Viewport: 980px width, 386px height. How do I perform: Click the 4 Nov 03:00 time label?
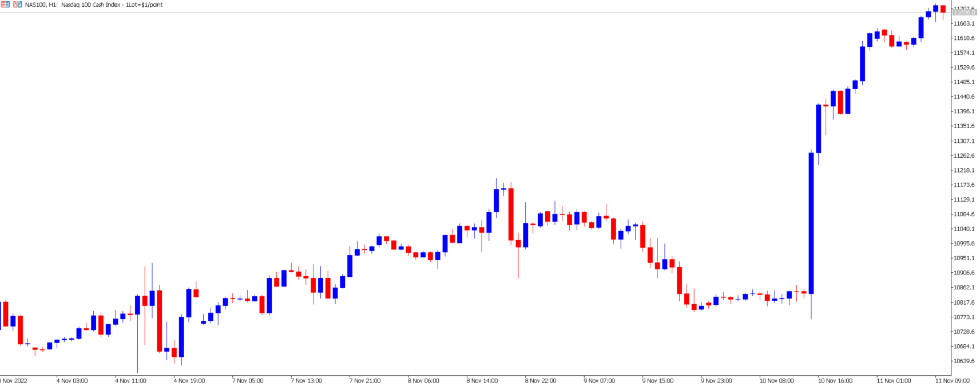[x=72, y=381]
